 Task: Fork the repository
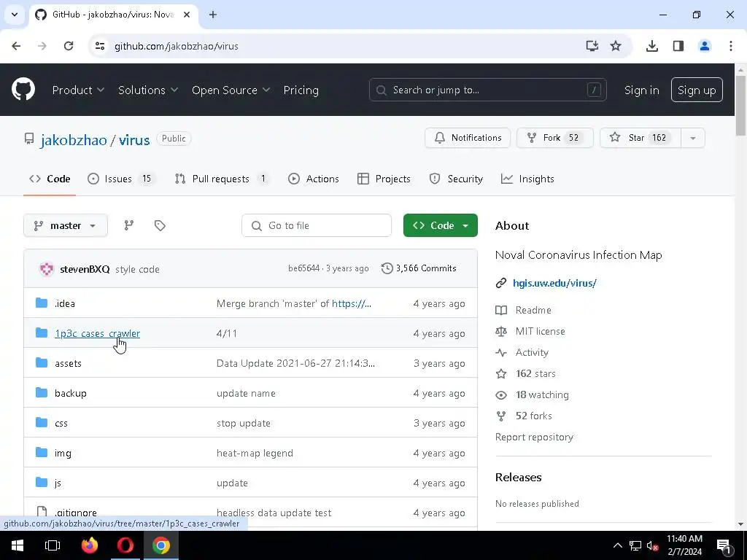[555, 138]
